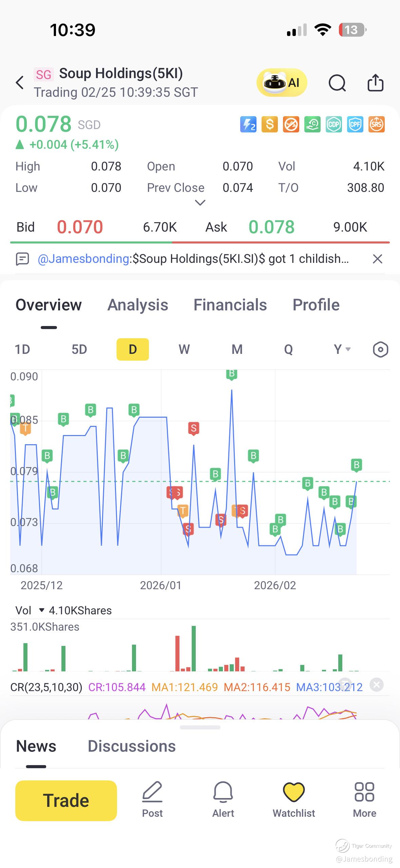Open the Vol indicator dropdown
Image resolution: width=400 pixels, height=868 pixels.
30,610
